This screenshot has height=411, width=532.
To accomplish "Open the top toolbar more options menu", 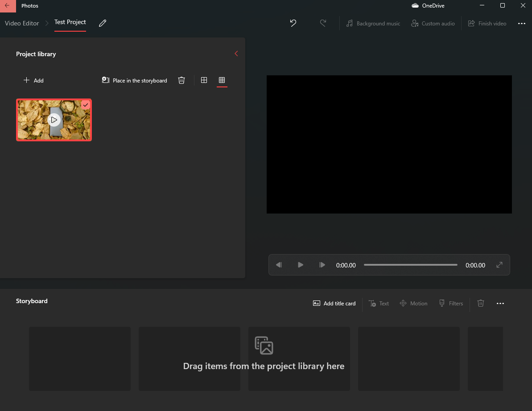I will pos(522,23).
